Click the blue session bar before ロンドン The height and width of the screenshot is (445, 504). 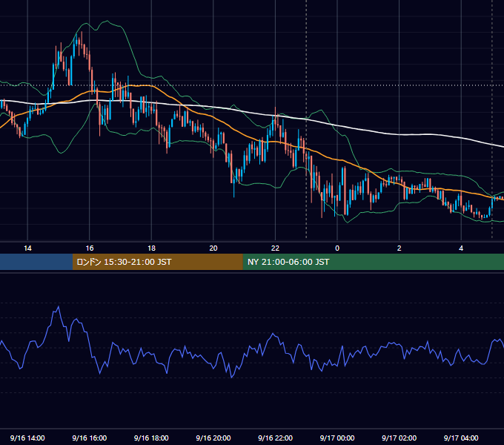point(36,262)
